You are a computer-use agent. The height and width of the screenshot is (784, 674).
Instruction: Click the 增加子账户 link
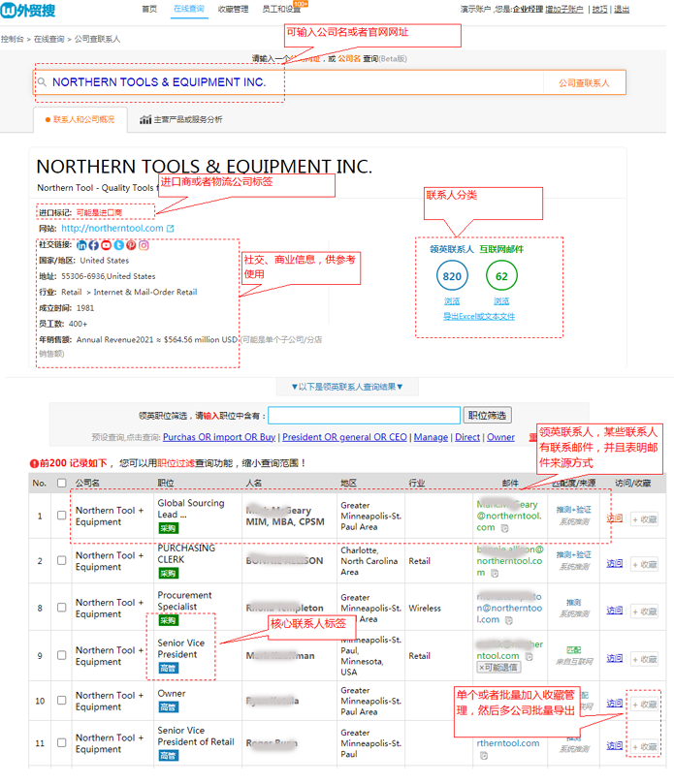pyautogui.click(x=563, y=10)
